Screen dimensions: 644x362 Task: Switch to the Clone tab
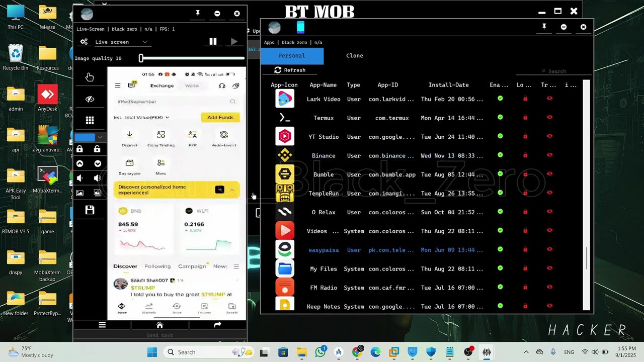click(x=355, y=56)
